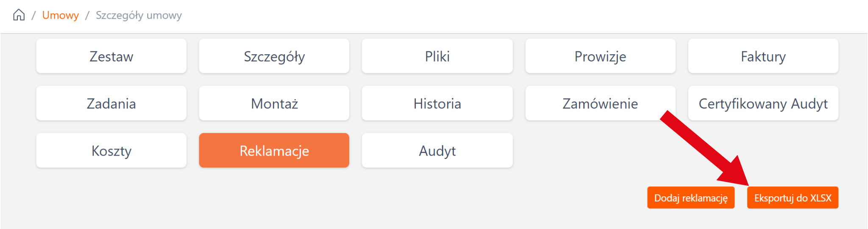The image size is (868, 229).
Task: Open the Szczegóły tab
Action: 274,56
